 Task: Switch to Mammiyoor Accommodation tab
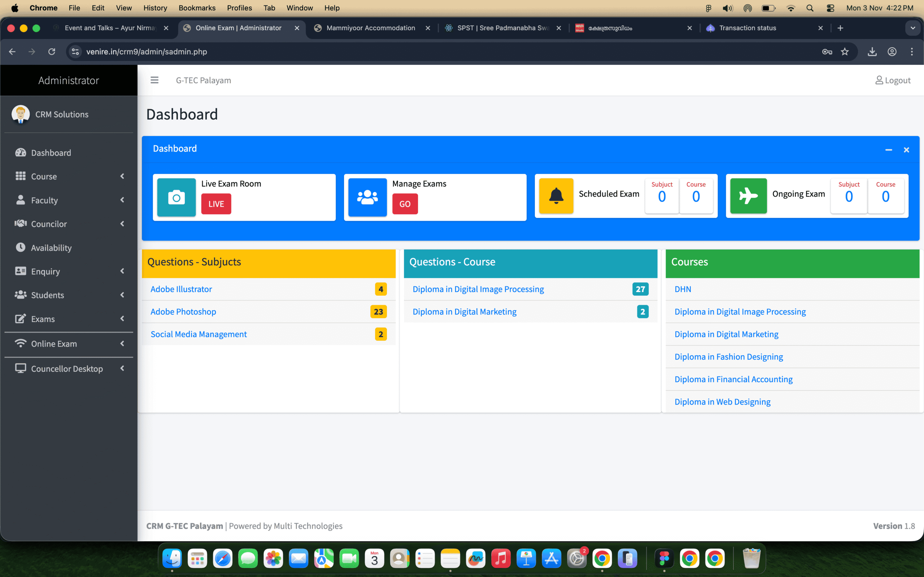370,28
